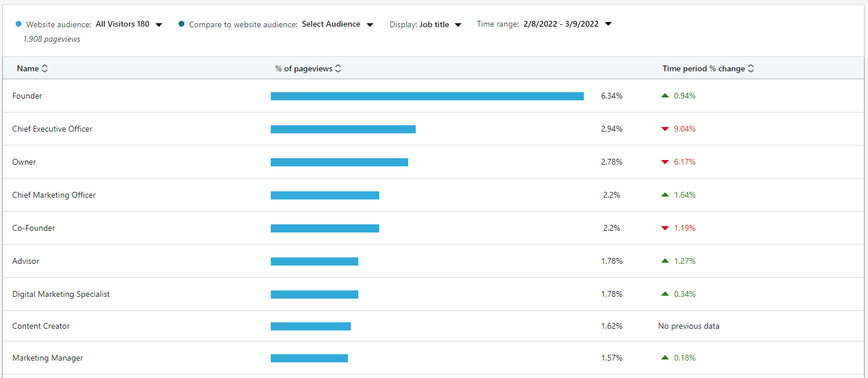Open the Display Job title dropdown
The width and height of the screenshot is (868, 378).
tap(458, 24)
